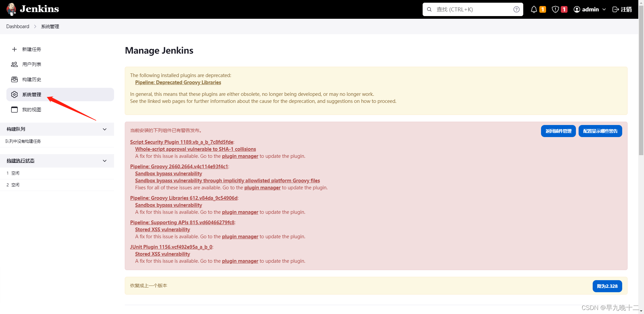Click the orange notification count badge
644x314 pixels.
coord(543,9)
